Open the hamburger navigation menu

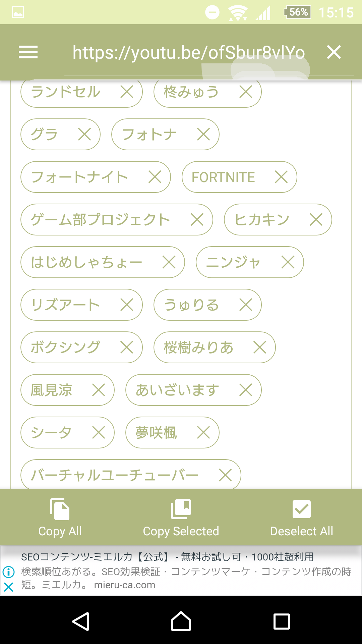pyautogui.click(x=28, y=52)
